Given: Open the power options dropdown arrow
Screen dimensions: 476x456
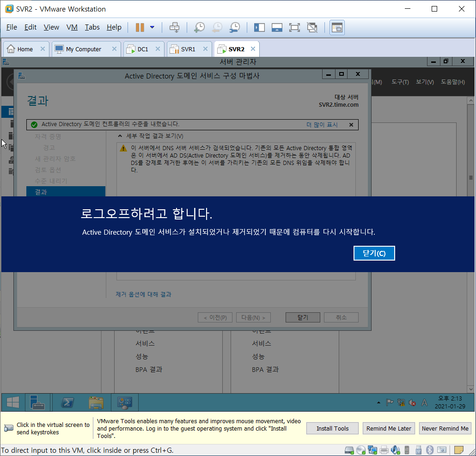Looking at the screenshot, I should (152, 27).
